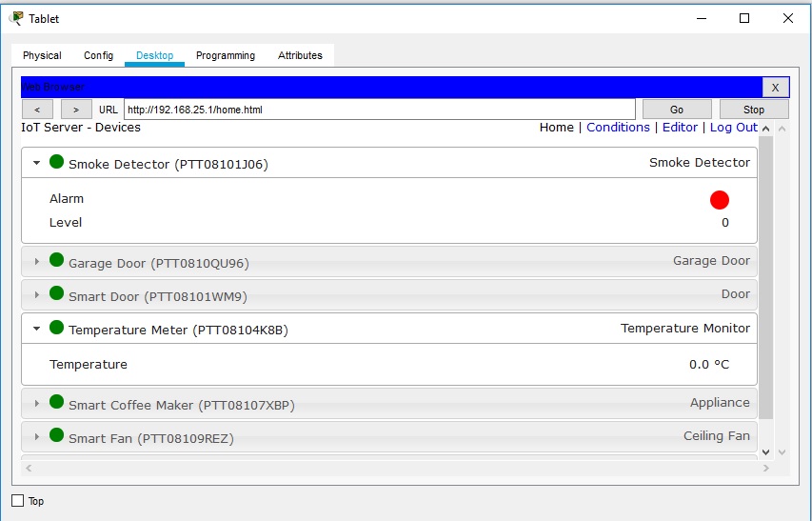
Task: Minimize the Tablet window
Action: click(702, 19)
